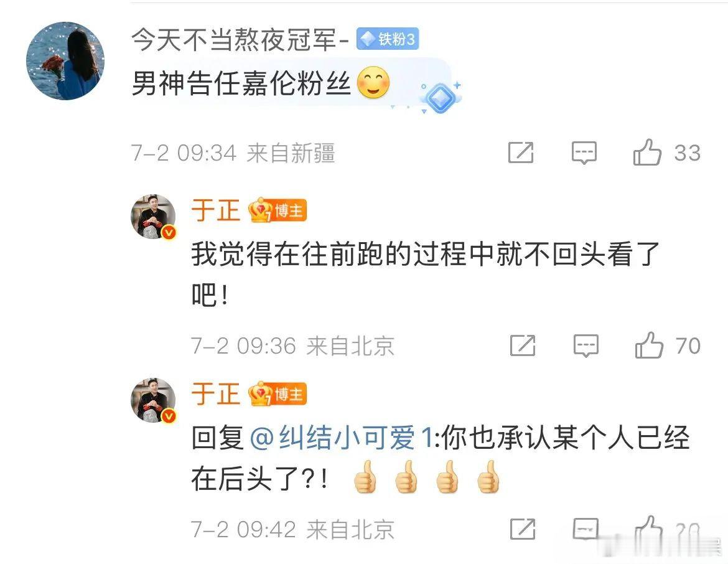The image size is (728, 564).
Task: Open reply bubble on the 09:42 reply
Action: pos(586,529)
